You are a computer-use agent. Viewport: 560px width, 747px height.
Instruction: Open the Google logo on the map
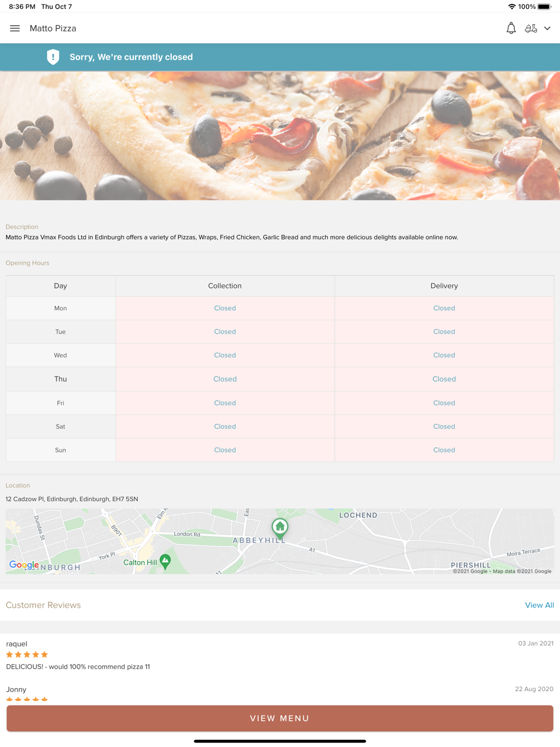click(24, 565)
